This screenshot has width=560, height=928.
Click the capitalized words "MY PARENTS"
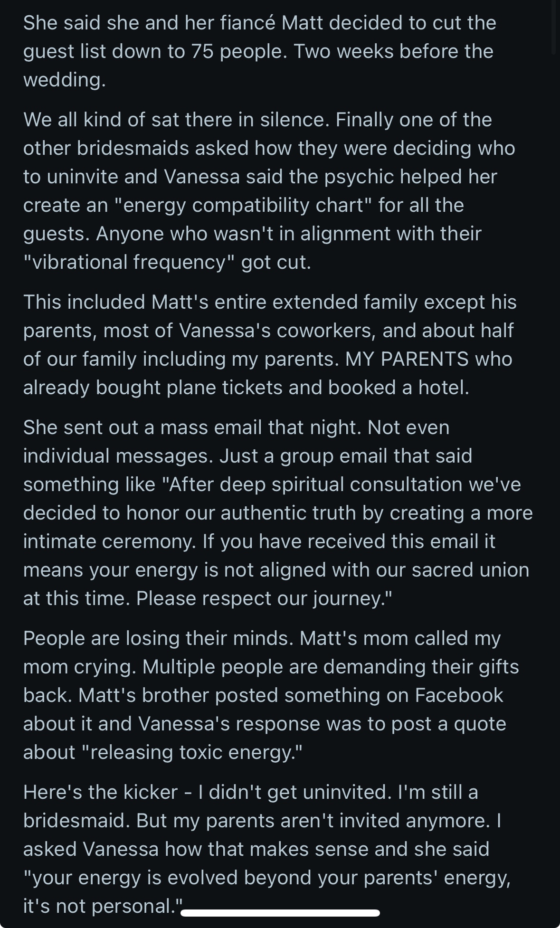pyautogui.click(x=407, y=359)
